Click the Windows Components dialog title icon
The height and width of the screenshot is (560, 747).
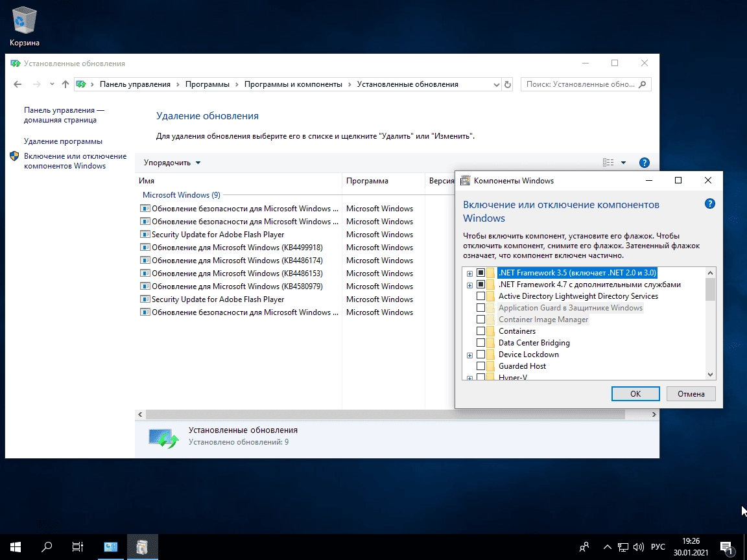pos(466,180)
